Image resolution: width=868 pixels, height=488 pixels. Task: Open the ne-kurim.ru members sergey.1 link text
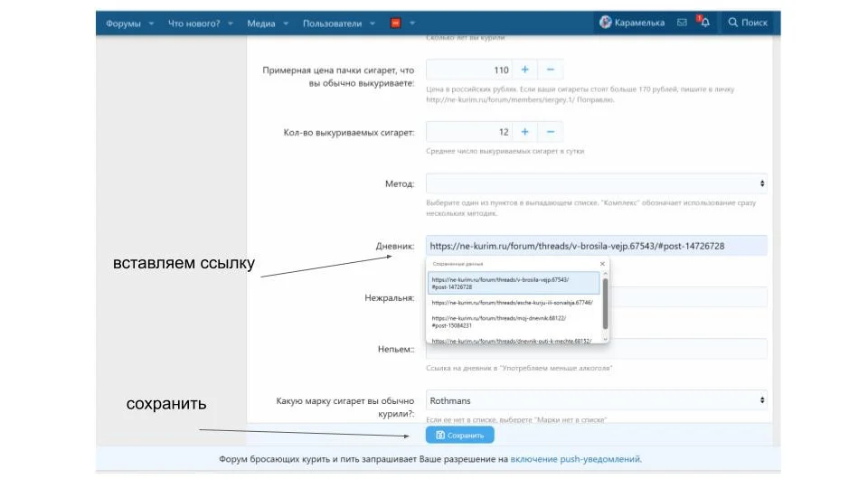(x=500, y=99)
